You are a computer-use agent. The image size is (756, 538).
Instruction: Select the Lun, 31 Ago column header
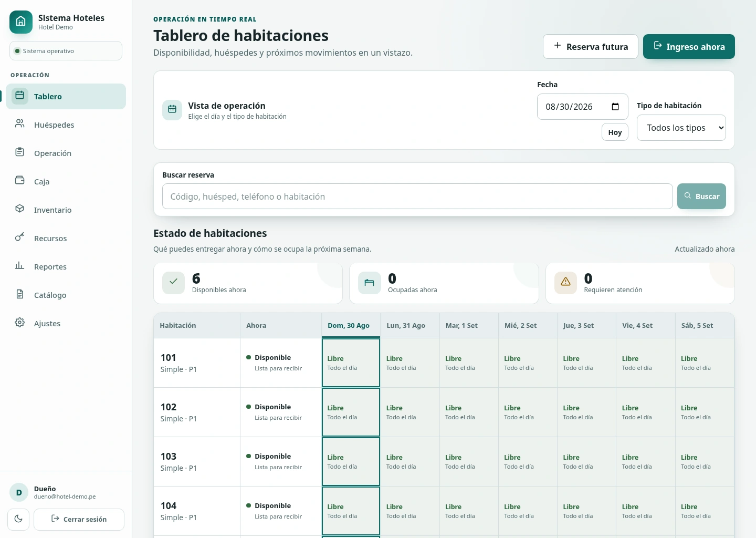[409, 325]
